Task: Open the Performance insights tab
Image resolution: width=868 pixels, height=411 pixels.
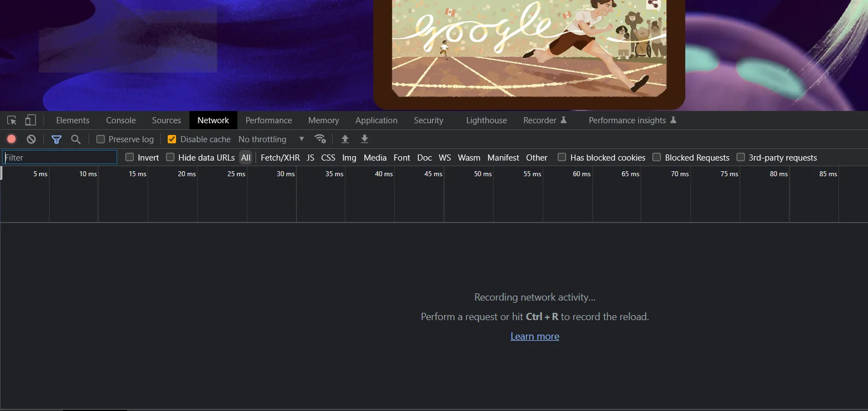Action: pyautogui.click(x=632, y=120)
